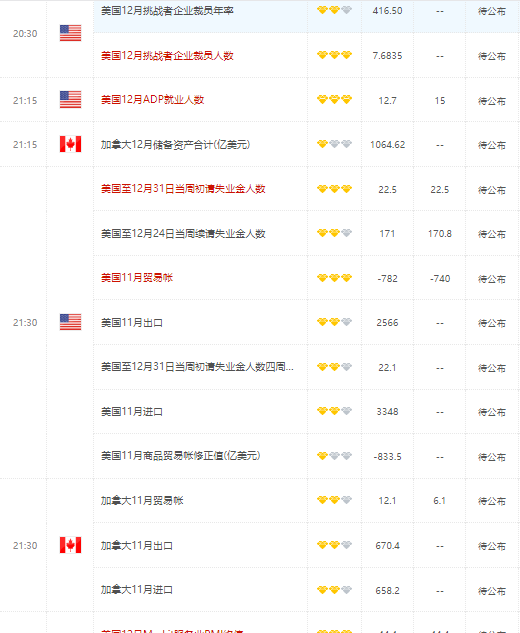The width and height of the screenshot is (520, 633).
Task: Click previous value 22.1
Action: [x=388, y=368]
